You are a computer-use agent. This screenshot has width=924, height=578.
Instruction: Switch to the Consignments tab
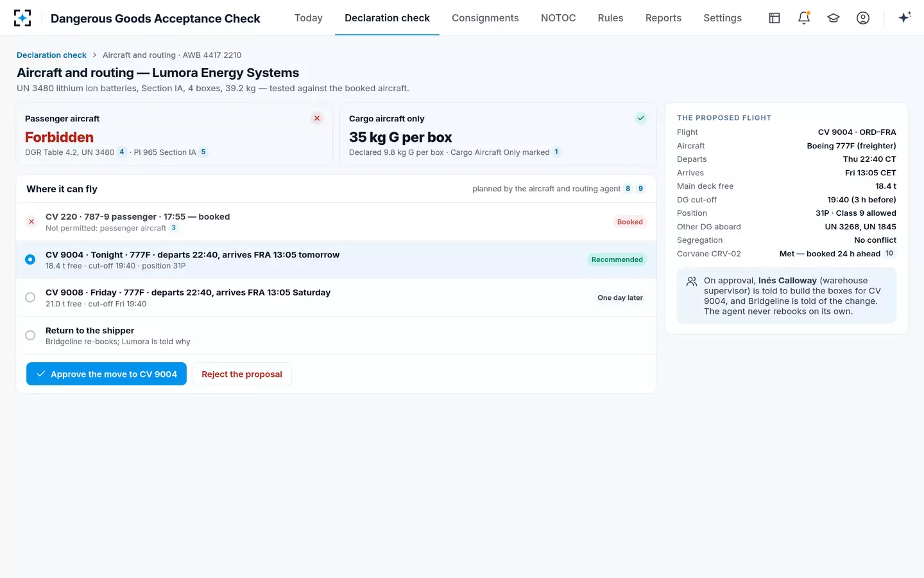coord(485,18)
